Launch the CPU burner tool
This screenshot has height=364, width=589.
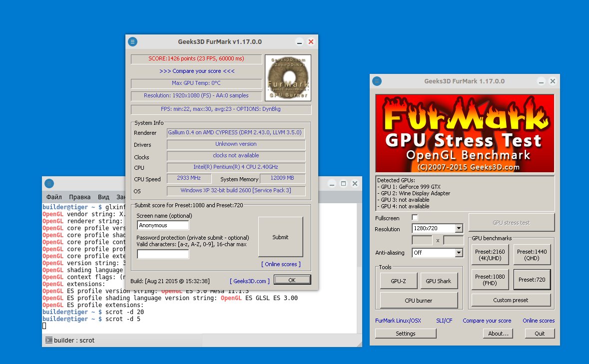tap(419, 301)
